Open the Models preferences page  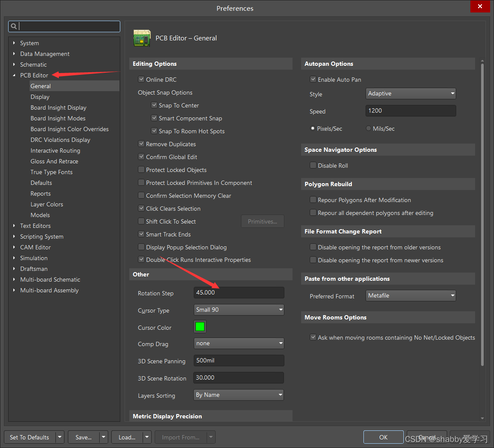40,215
